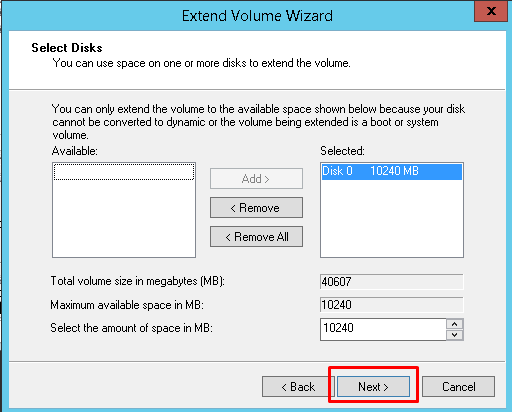Increase space amount with up spinner arrow
This screenshot has height=412, width=512.
click(455, 324)
